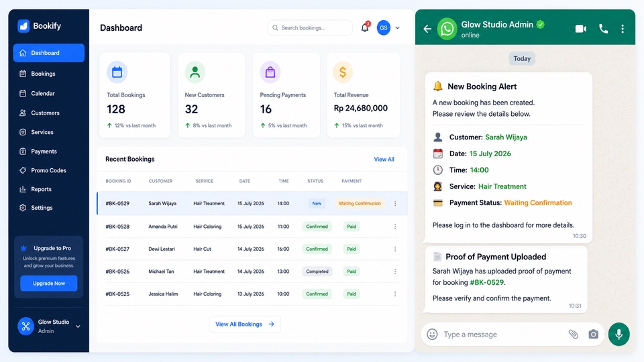Screen dimensions: 644x362
Task: Expand the Glow Studio Admin account chevron
Action: [x=78, y=326]
